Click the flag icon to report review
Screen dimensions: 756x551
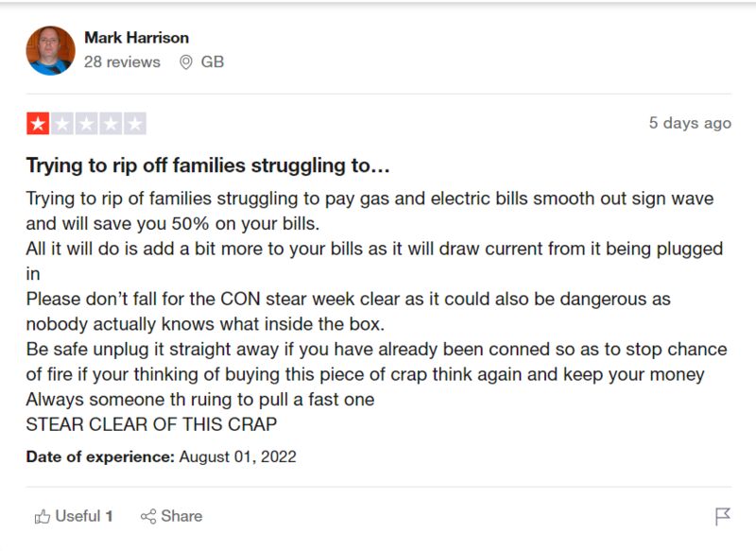pos(722,515)
